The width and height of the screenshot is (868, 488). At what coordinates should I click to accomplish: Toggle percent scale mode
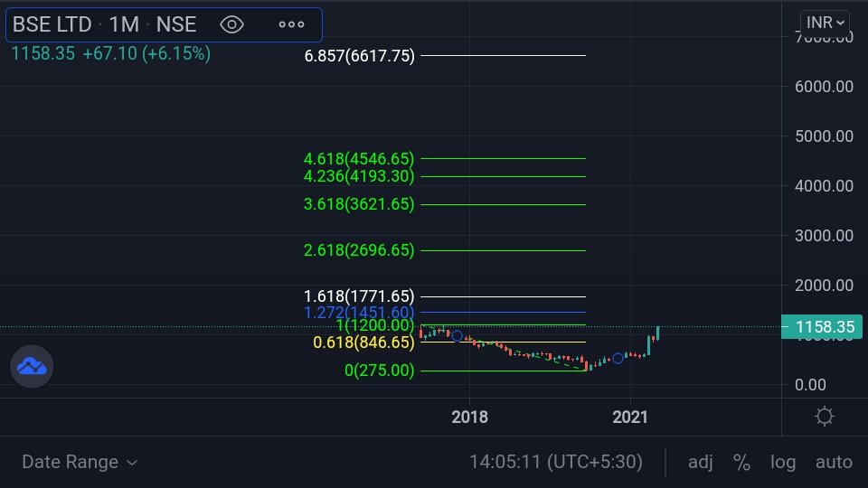(741, 462)
